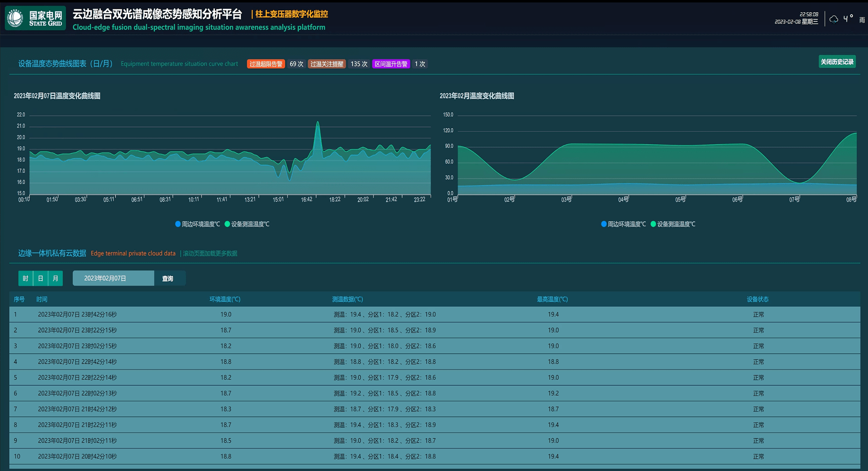The height and width of the screenshot is (471, 868).
Task: Click the temperature peak in the daily chart
Action: tap(318, 122)
